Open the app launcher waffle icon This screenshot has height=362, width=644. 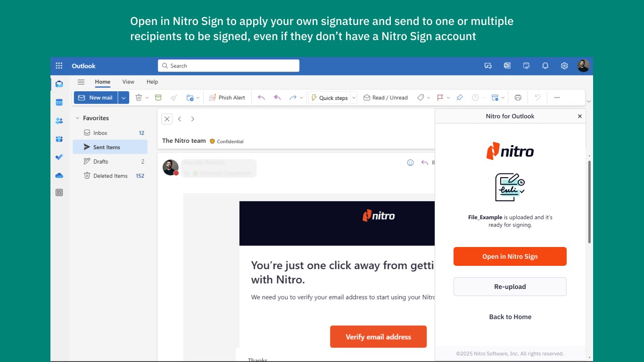click(59, 66)
